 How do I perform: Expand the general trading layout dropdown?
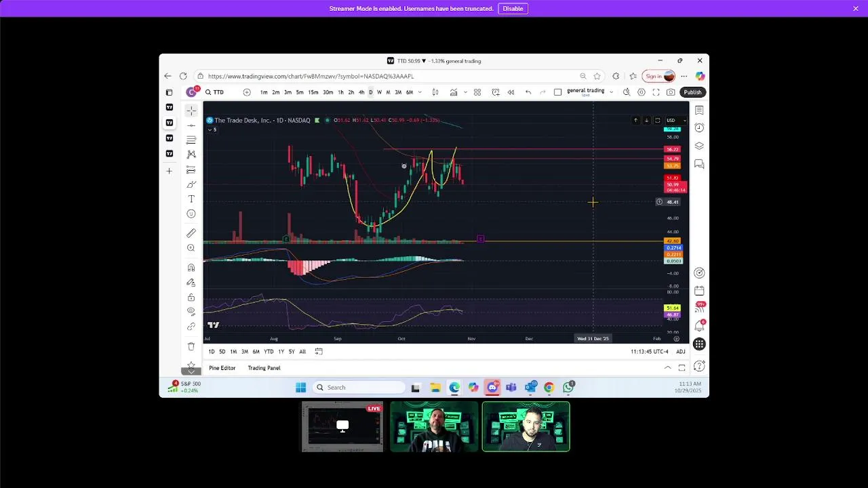[611, 92]
